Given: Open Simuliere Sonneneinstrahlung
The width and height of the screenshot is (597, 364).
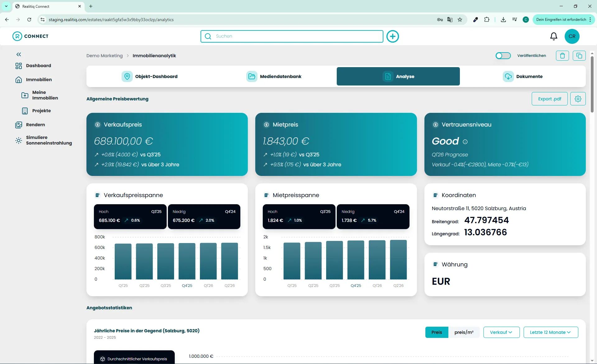Looking at the screenshot, I should coord(44,140).
